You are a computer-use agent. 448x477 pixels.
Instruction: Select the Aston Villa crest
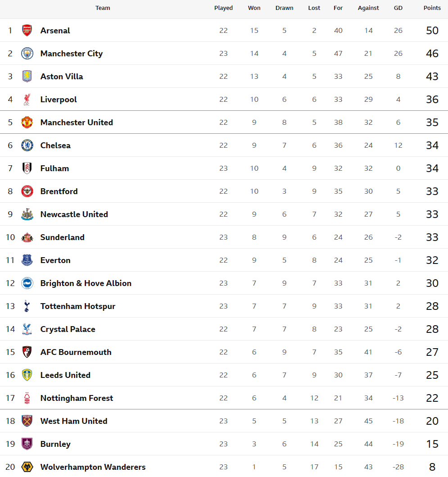point(27,77)
